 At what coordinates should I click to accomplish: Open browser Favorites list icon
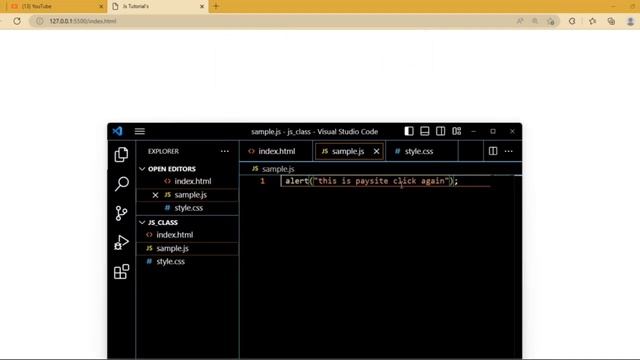tap(592, 21)
